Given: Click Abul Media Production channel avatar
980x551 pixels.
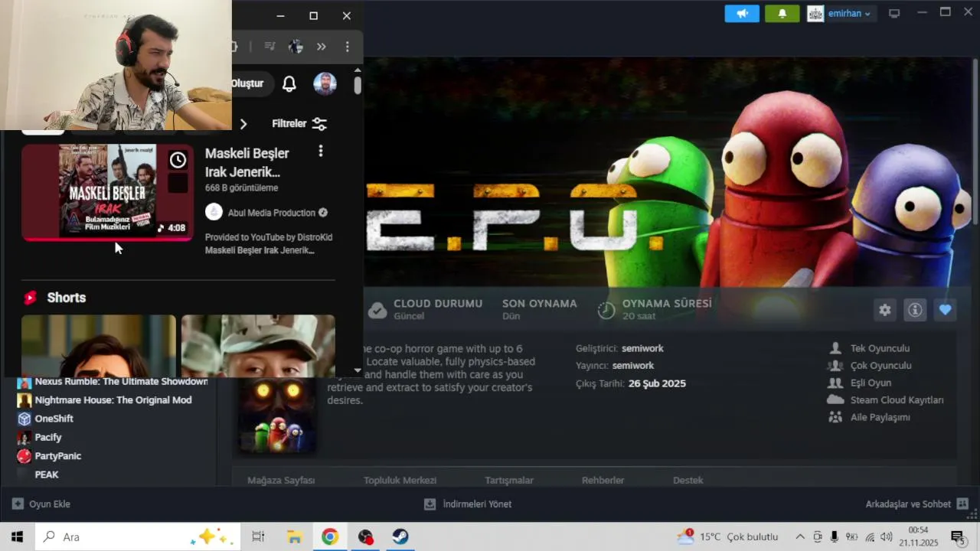Looking at the screenshot, I should click(x=214, y=213).
